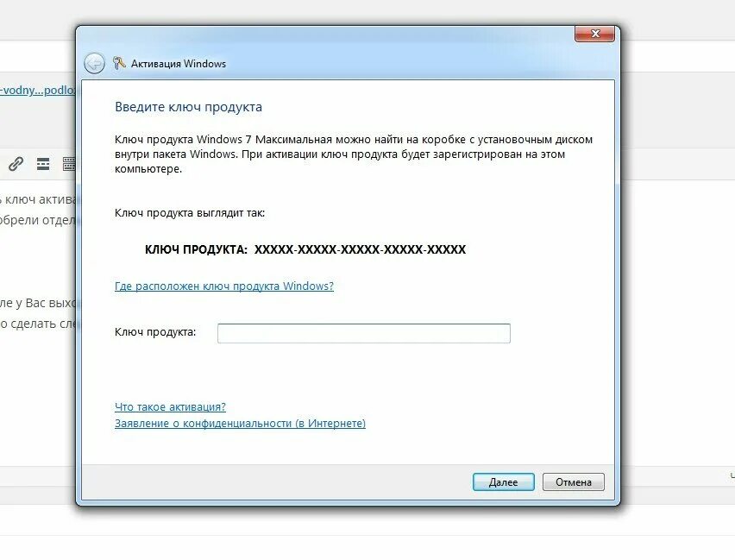Toggle the keyboard-style toolbar icon in the editor

coord(69,164)
